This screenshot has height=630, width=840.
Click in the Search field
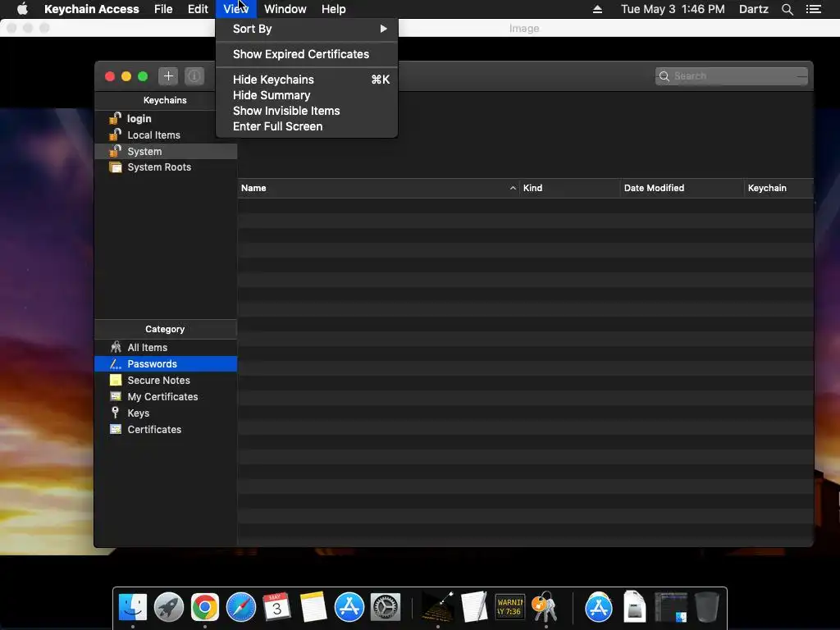tap(731, 76)
